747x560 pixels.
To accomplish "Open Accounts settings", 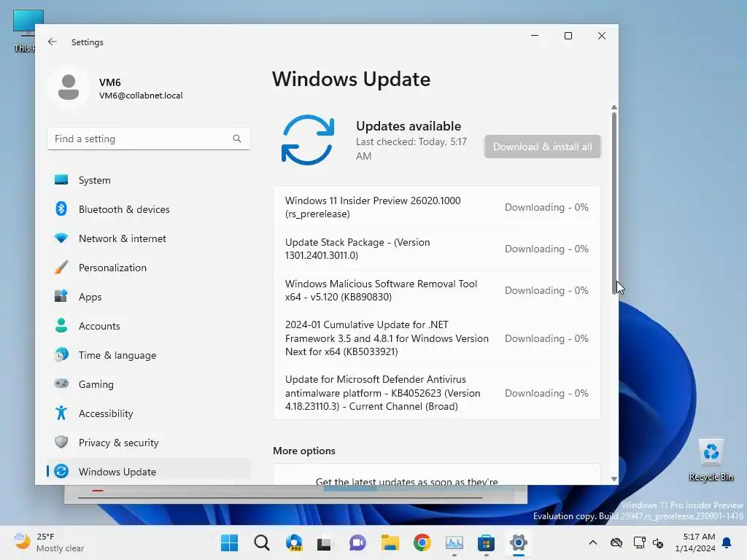I will tap(149, 326).
